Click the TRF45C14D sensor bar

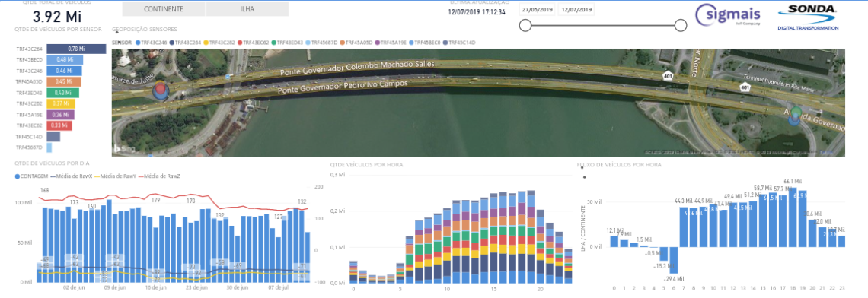53,137
